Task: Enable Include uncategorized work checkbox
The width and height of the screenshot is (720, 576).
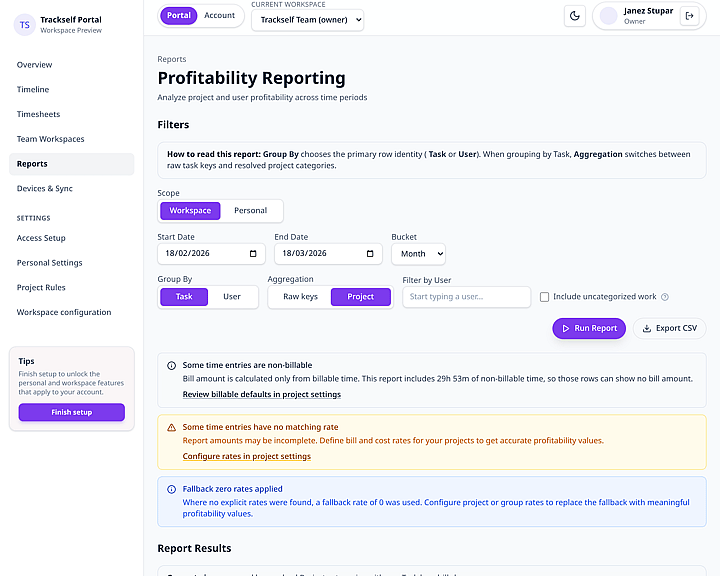Action: 544,297
